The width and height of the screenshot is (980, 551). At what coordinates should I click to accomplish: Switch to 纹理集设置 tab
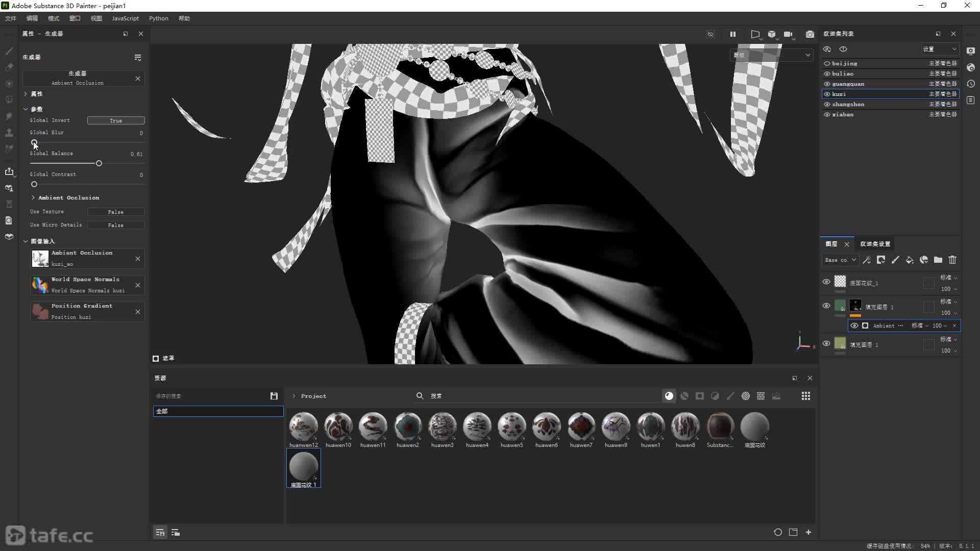[x=875, y=244]
